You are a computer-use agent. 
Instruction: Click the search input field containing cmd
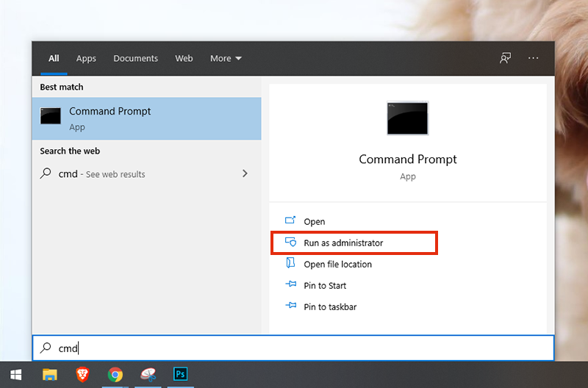(293, 348)
